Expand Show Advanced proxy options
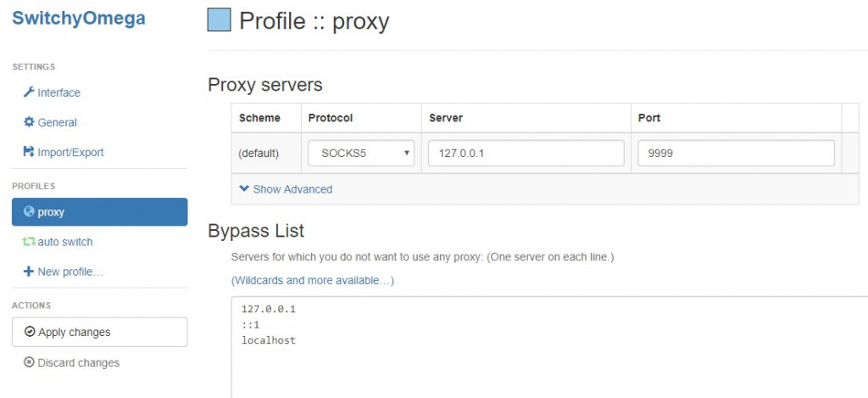This screenshot has width=868, height=398. (292, 189)
